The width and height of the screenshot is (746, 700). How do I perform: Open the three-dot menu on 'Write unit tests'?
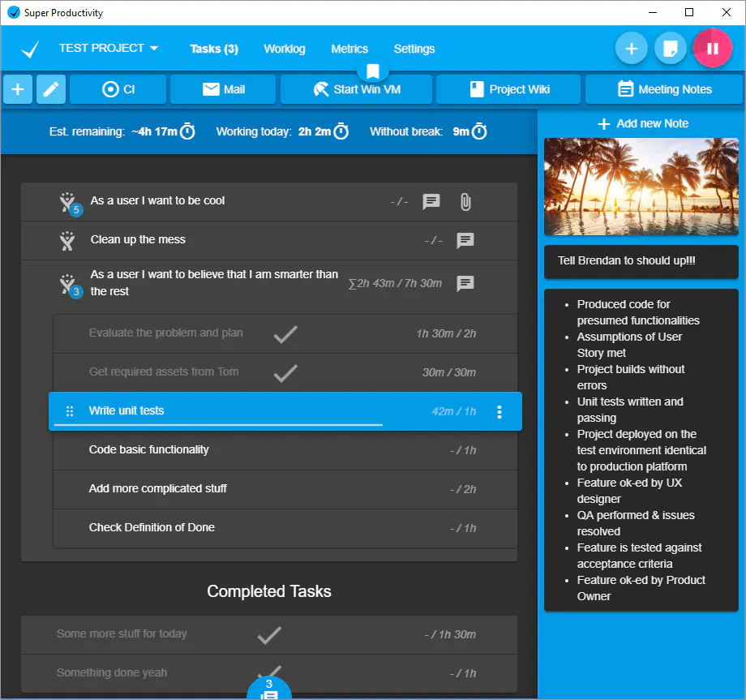[x=499, y=412]
